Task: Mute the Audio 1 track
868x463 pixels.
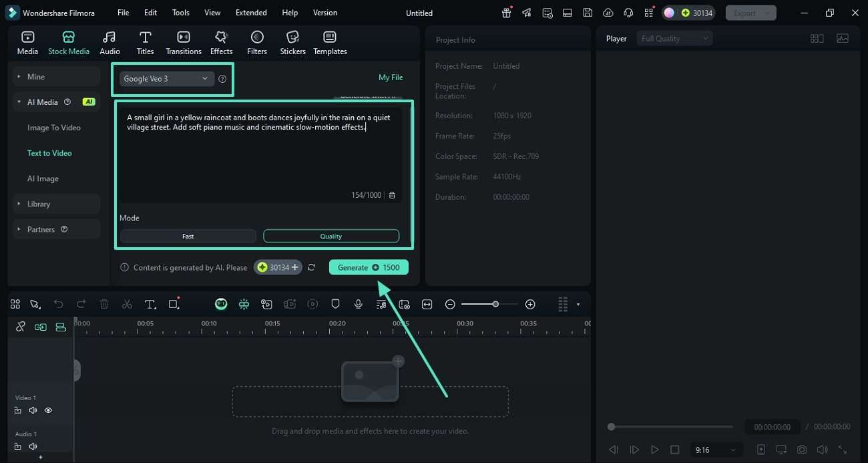Action: coord(33,446)
